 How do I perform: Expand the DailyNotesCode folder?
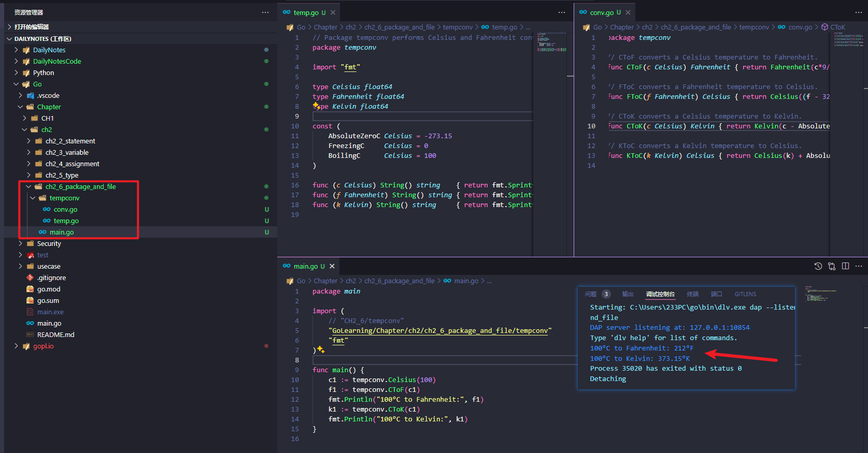[x=16, y=61]
